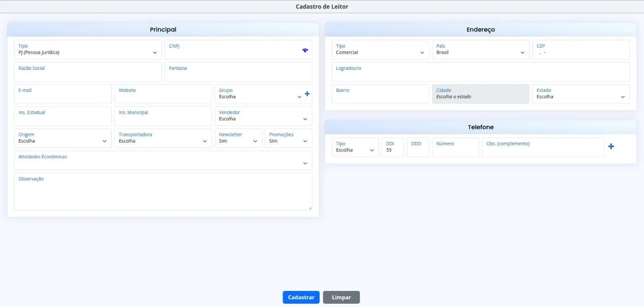This screenshot has width=644, height=307.
Task: Select an Origem option
Action: [x=63, y=138]
